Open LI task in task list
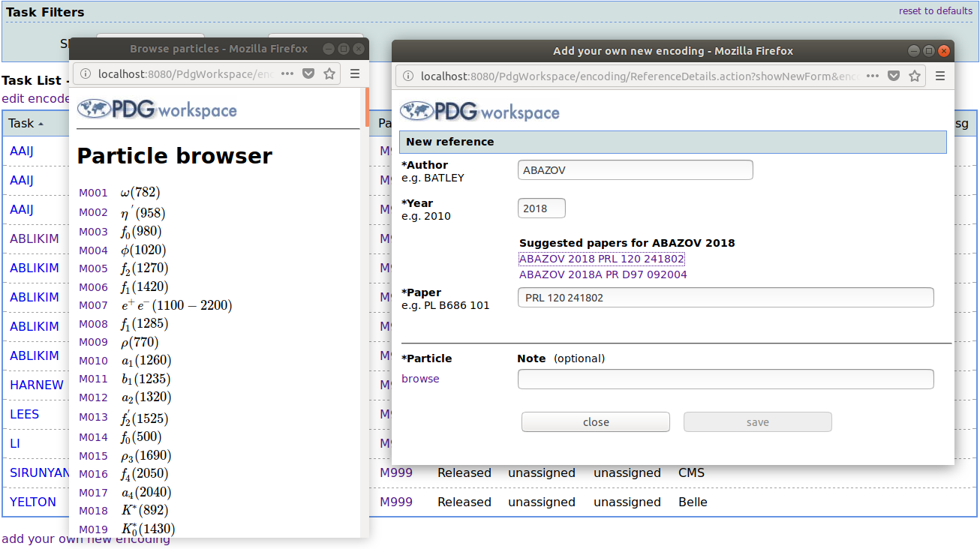Viewport: 980px width, 549px height. [x=15, y=443]
